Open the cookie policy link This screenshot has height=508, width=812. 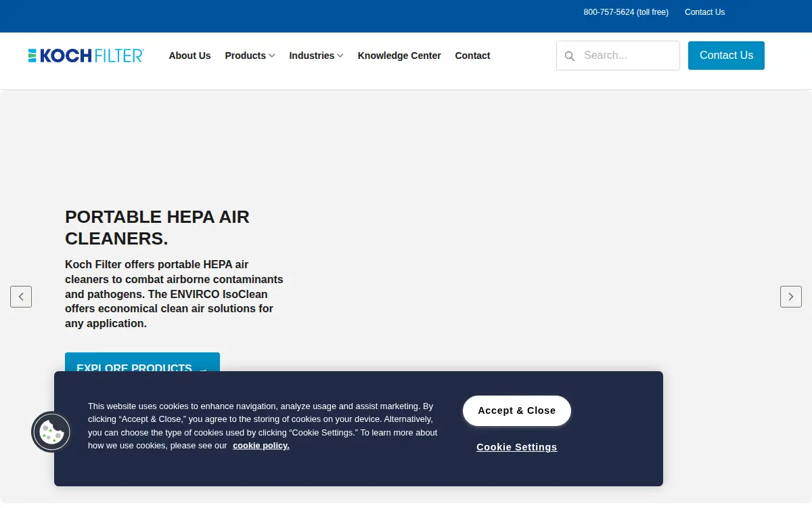coord(261,446)
